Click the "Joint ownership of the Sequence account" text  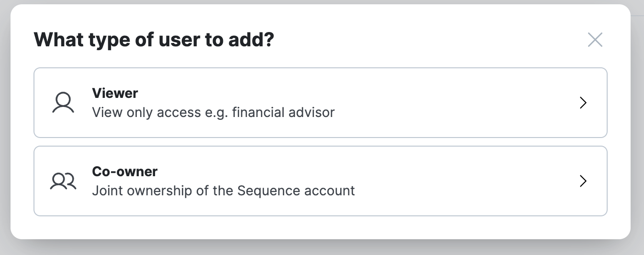coord(223,191)
